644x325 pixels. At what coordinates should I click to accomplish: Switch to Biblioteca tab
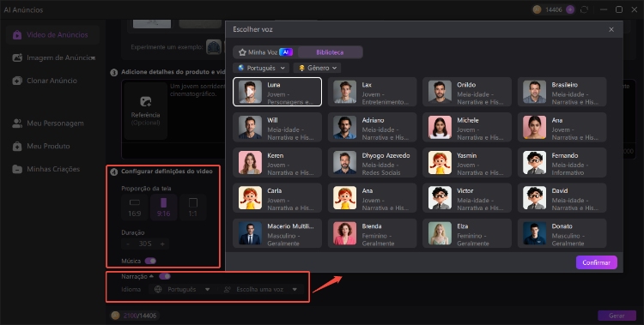coord(330,52)
